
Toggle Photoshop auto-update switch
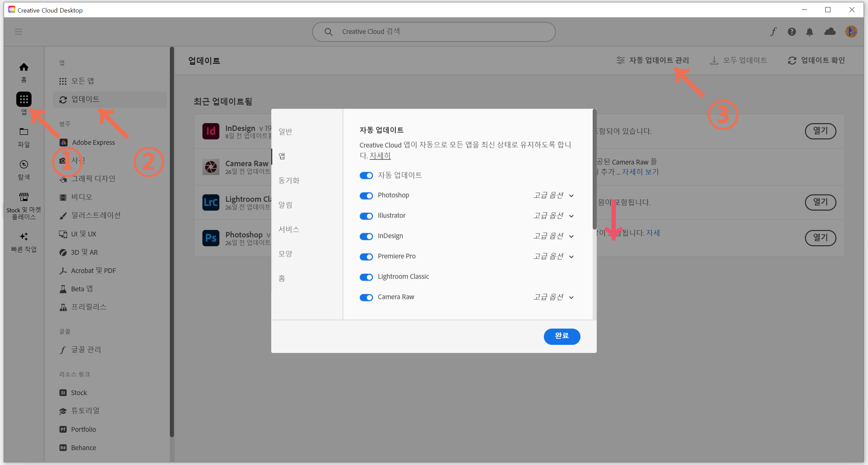[x=366, y=196]
